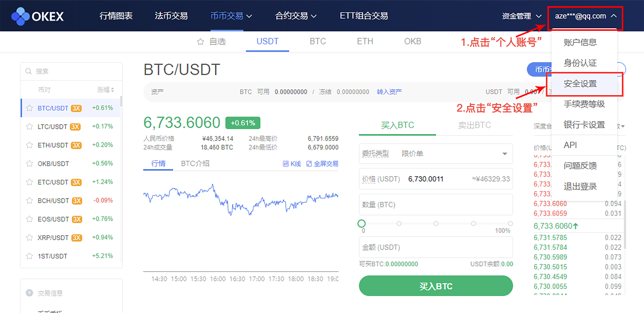Open the 深度合并 dropdown arrow
This screenshot has width=644, height=313.
click(x=623, y=126)
